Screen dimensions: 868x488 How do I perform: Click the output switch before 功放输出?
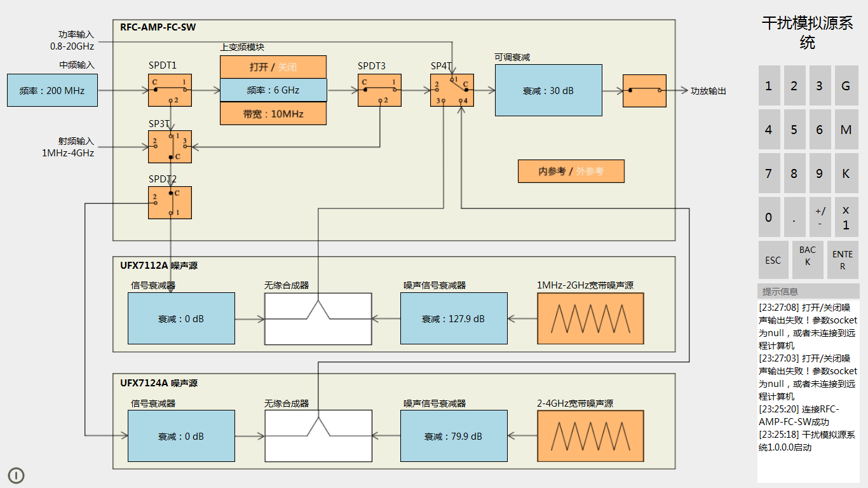644,91
